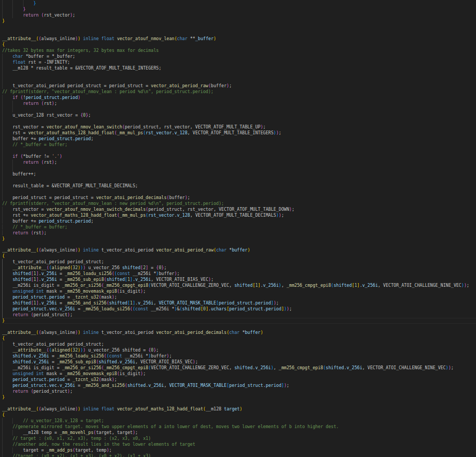
Task: Click &VECTOR_ATOF_MULT_TABLE_INTEGERS in result_table declaration
Action: tap(118, 68)
